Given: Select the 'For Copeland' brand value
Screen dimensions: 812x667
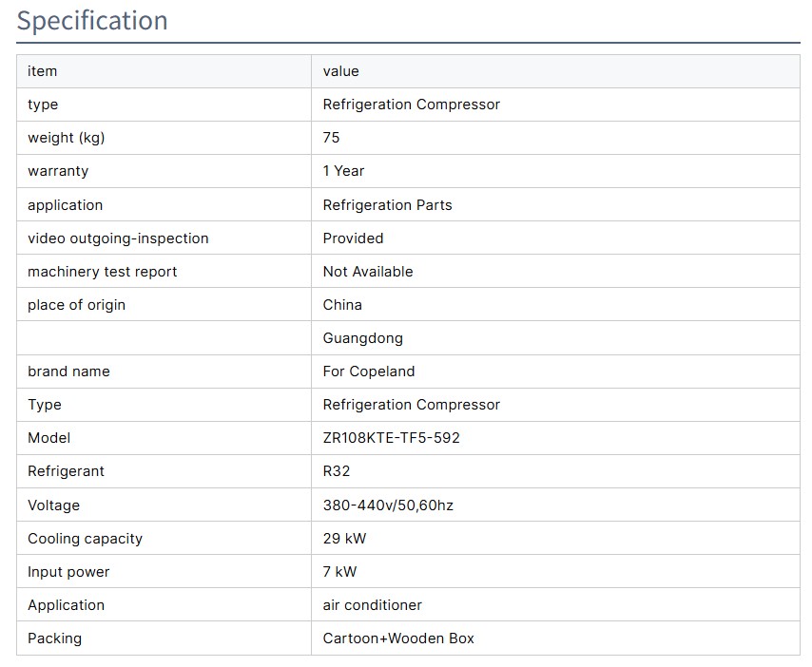Looking at the screenshot, I should coord(368,372).
